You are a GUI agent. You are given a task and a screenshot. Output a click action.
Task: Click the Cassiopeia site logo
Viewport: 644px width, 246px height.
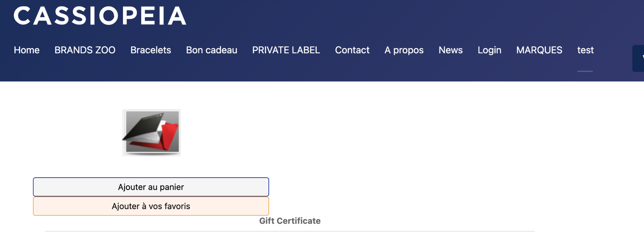click(x=100, y=16)
